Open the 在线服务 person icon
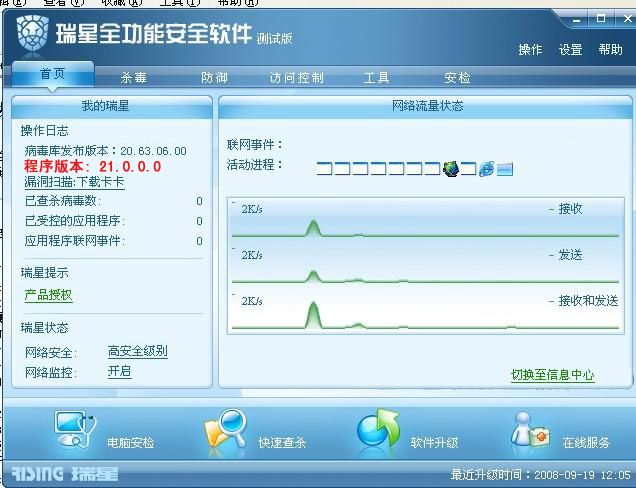This screenshot has width=636, height=488. [x=531, y=430]
